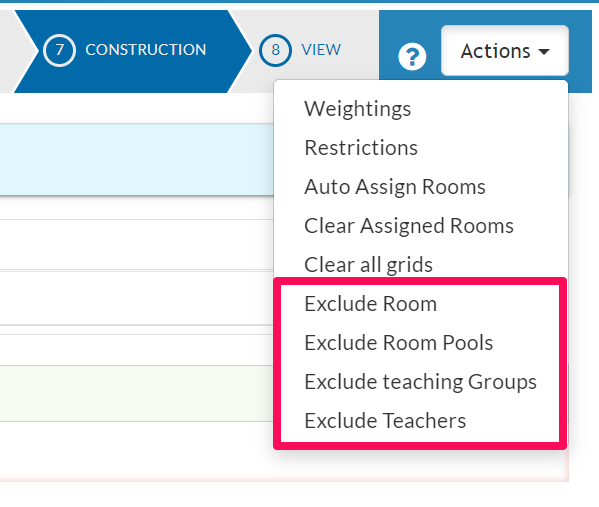Click the question mark help icon
This screenshot has width=599, height=507.
(412, 57)
